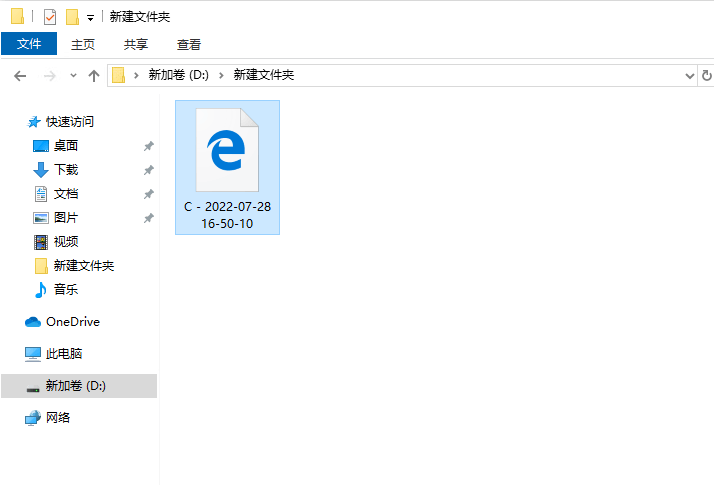Click the New Folder icon in quick access toolbar
The image size is (714, 485).
point(72,17)
